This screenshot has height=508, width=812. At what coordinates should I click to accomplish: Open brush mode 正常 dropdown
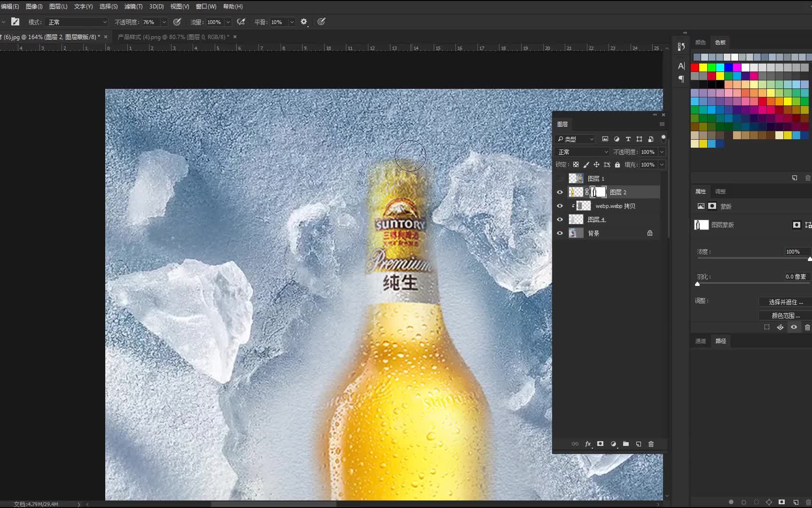tap(77, 22)
